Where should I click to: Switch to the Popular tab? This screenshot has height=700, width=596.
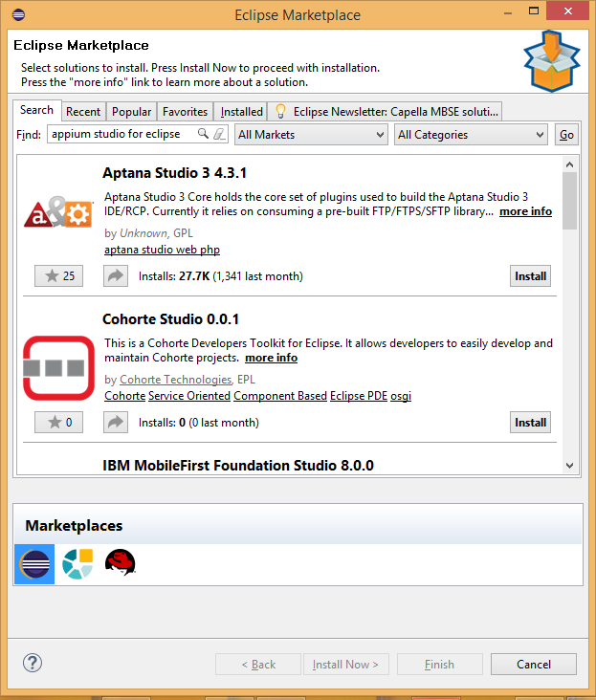(131, 112)
